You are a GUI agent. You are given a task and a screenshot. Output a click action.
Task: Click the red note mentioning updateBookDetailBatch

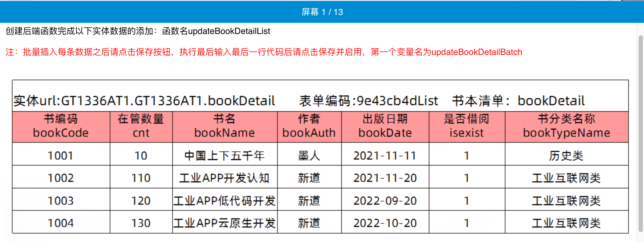[264, 52]
